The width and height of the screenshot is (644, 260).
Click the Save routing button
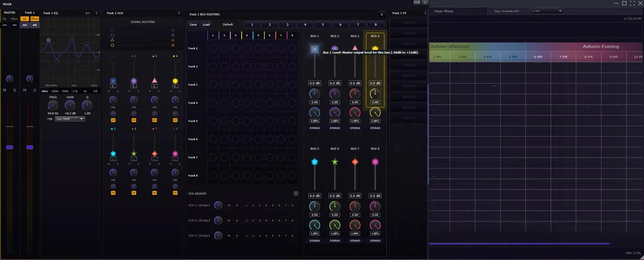click(x=193, y=25)
